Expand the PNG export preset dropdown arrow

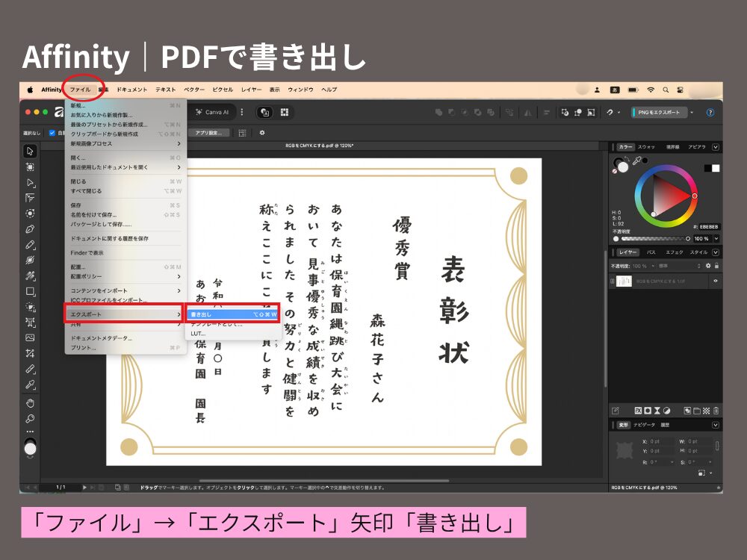click(692, 113)
